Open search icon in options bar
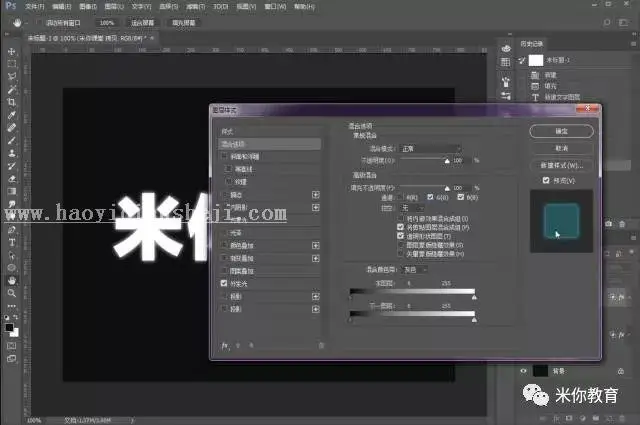This screenshot has height=425, width=640. tap(607, 22)
